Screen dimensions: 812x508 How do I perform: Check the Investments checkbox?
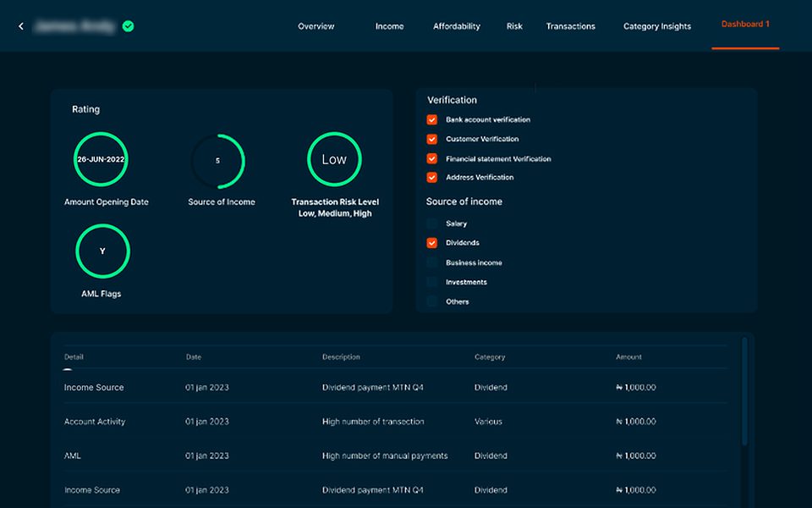click(432, 282)
